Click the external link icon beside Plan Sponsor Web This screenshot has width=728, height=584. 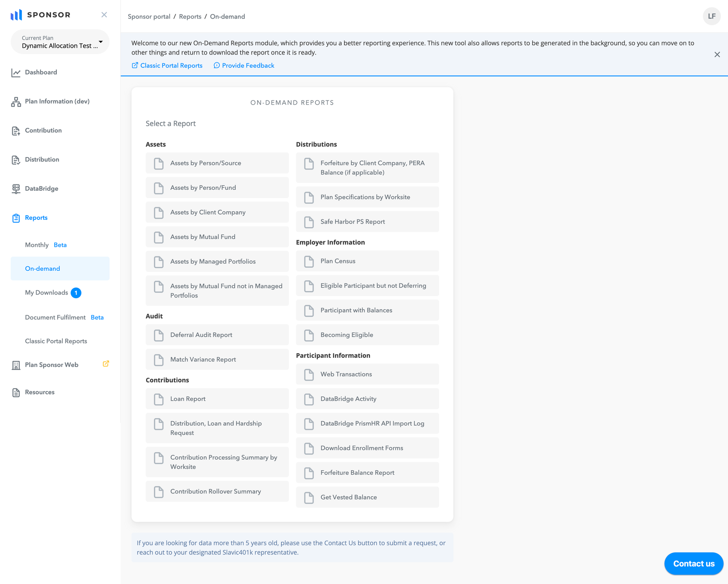point(106,364)
